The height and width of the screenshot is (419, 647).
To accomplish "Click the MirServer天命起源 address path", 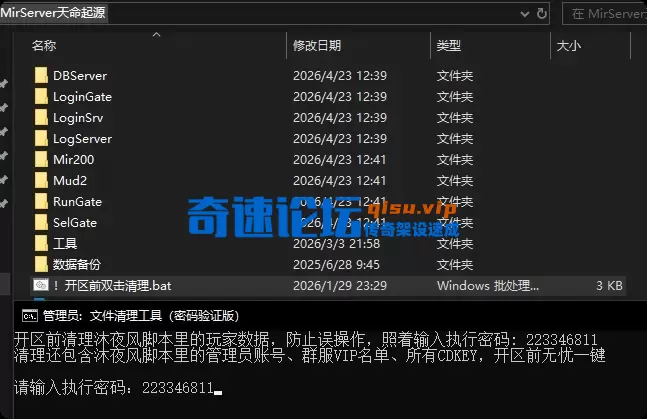I will click(53, 13).
